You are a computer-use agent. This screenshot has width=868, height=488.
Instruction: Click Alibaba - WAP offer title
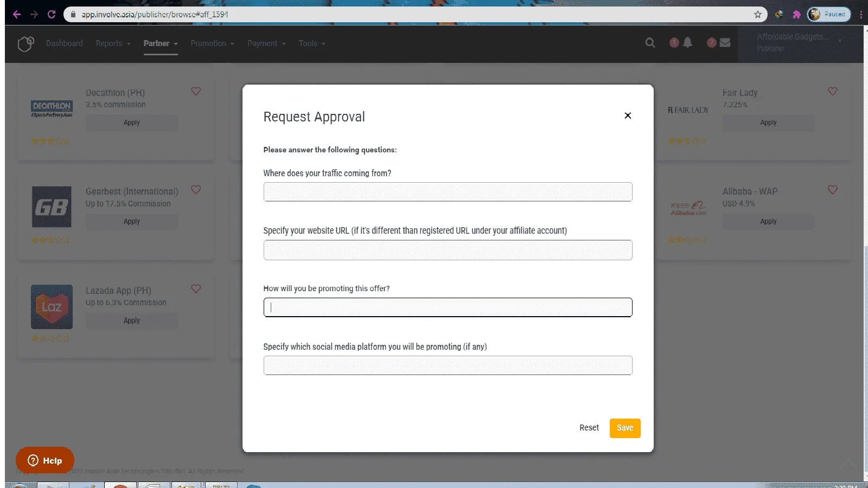point(750,191)
